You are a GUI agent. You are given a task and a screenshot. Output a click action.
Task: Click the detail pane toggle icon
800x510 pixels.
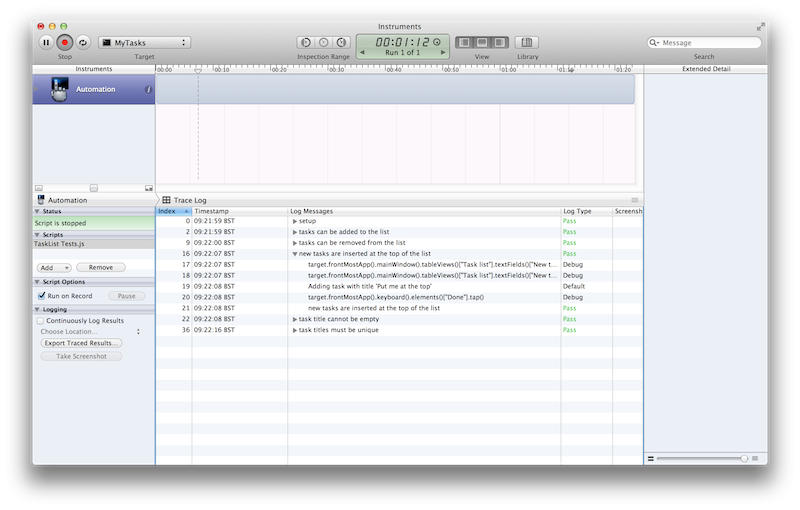coord(148,188)
